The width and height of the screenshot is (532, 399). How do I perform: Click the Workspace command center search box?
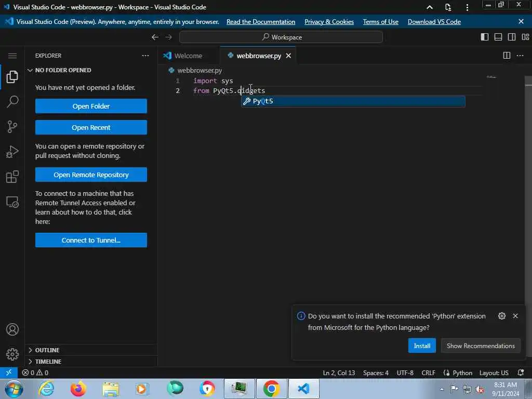click(281, 37)
